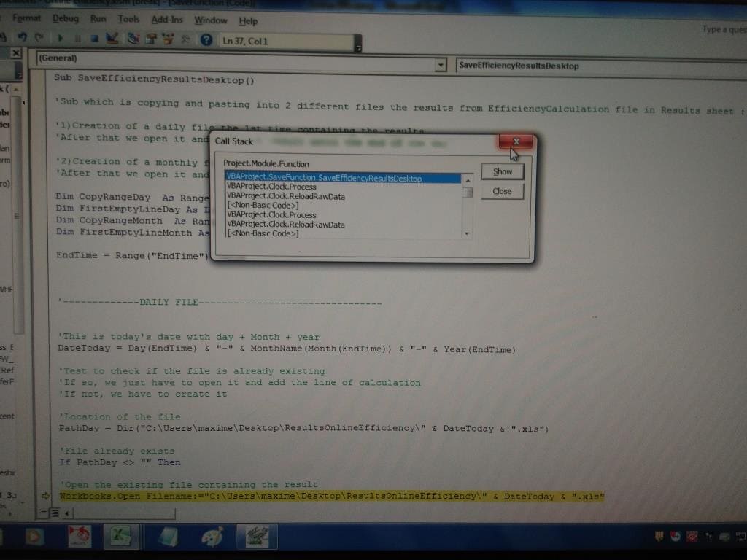Close Call Stack dialog with red X
This screenshot has width=747, height=560.
(x=516, y=141)
